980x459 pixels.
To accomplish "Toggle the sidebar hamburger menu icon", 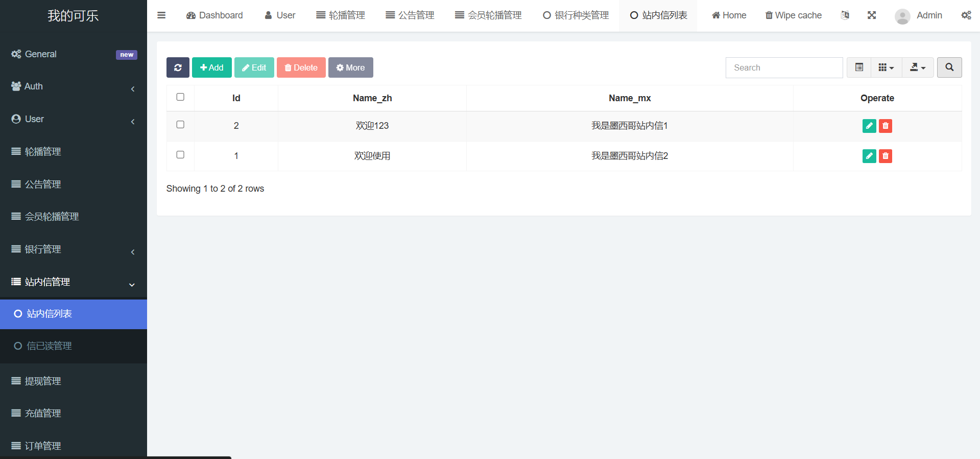I will [161, 15].
